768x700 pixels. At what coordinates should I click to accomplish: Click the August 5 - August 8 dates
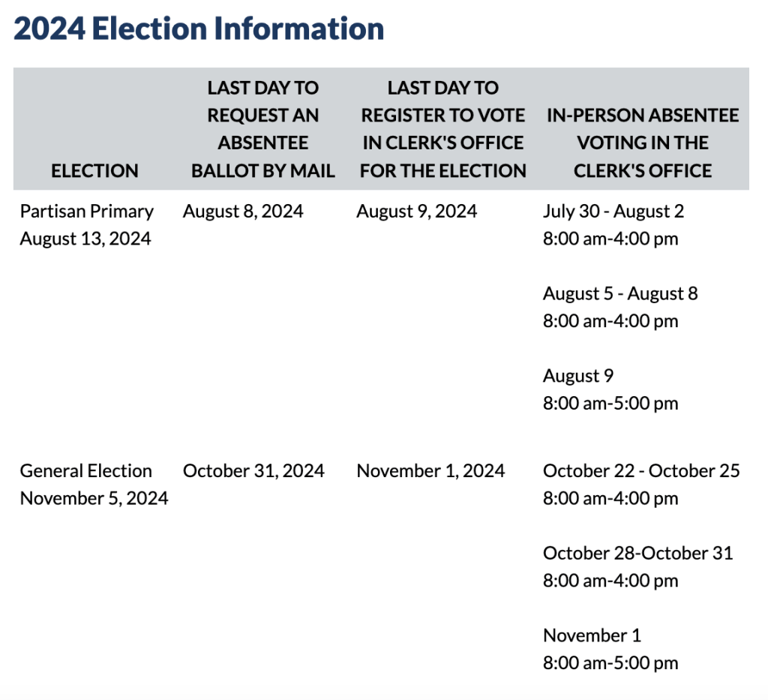point(620,293)
